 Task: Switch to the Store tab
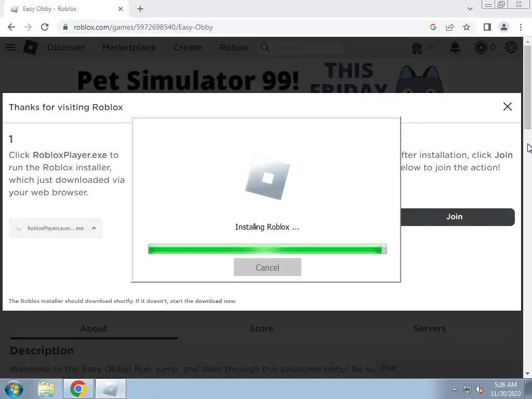pos(262,328)
